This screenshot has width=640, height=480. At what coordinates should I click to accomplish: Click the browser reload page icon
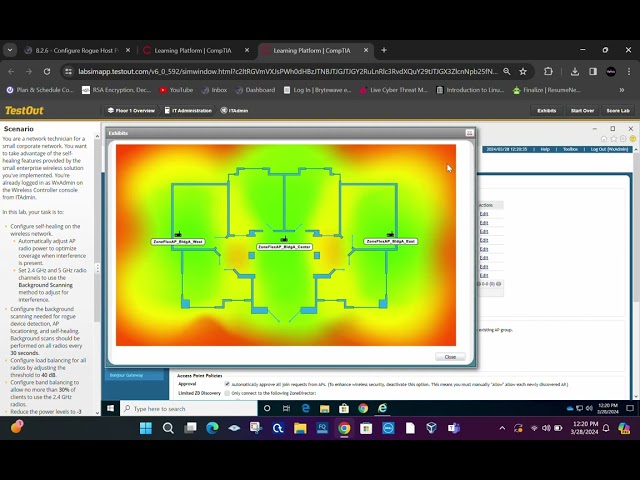click(46, 71)
